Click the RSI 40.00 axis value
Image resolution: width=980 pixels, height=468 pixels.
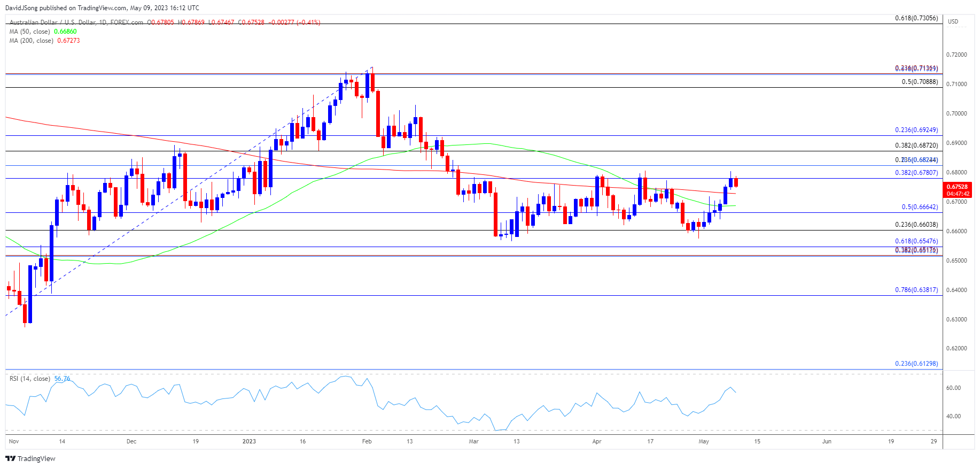pos(953,416)
